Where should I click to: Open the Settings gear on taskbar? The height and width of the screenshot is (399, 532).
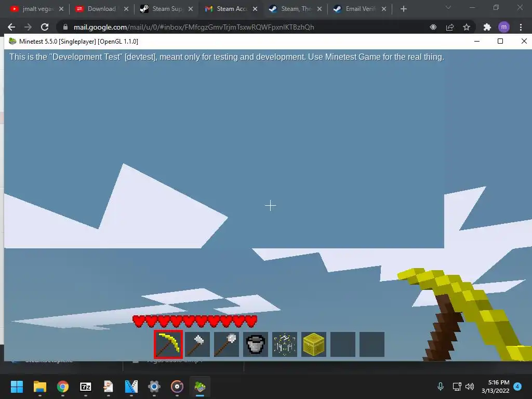(154, 387)
